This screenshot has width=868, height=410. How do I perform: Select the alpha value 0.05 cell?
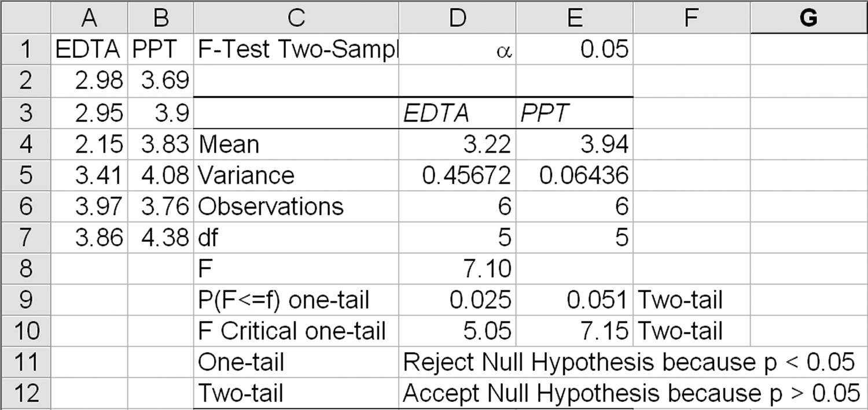575,49
